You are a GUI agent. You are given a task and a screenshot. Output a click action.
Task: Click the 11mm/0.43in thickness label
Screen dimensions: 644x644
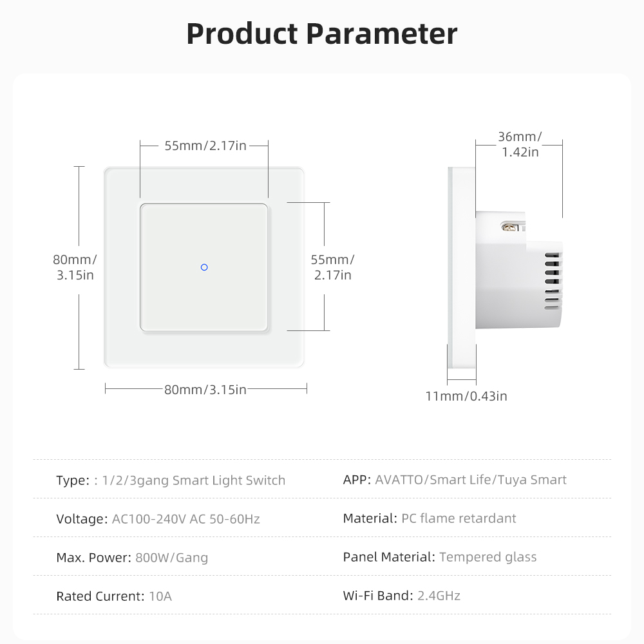click(x=466, y=396)
